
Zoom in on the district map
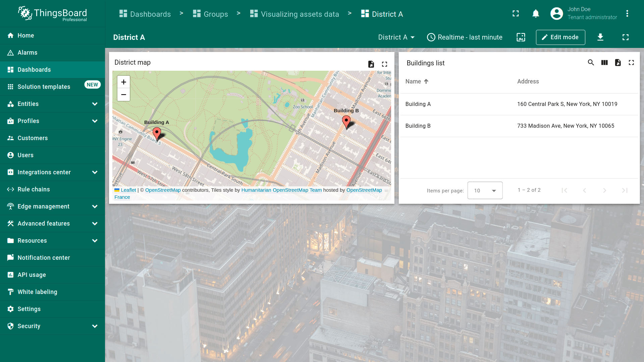pyautogui.click(x=123, y=82)
